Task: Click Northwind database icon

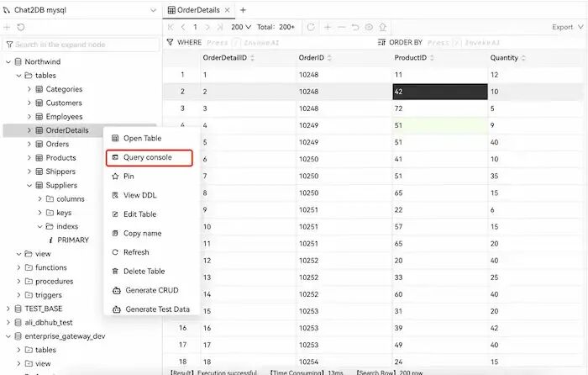Action: [18, 61]
